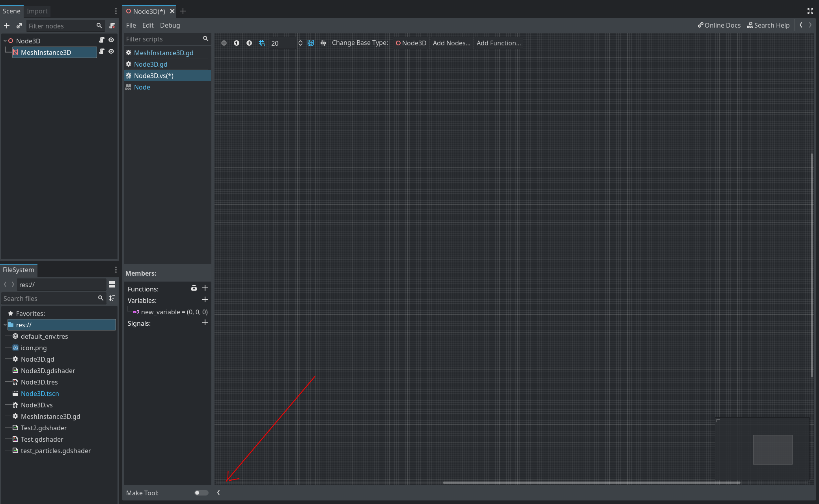Select Node3D.gd in scripts list
The width and height of the screenshot is (819, 504).
[x=168, y=64]
